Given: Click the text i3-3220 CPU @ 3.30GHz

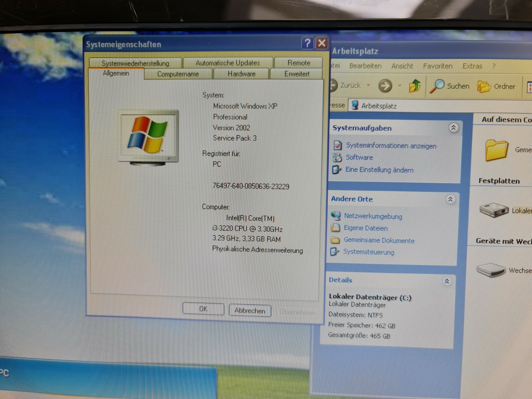Looking at the screenshot, I should pos(247,229).
